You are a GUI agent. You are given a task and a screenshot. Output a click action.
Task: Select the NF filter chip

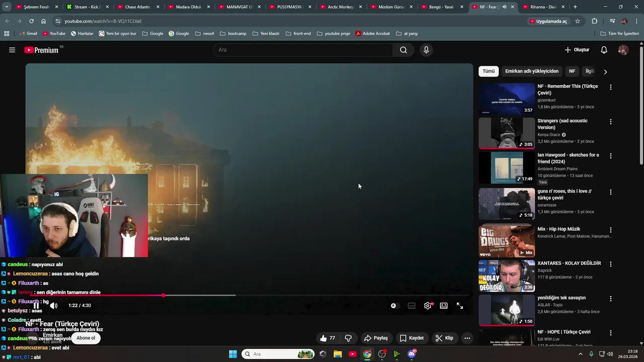pos(572,71)
